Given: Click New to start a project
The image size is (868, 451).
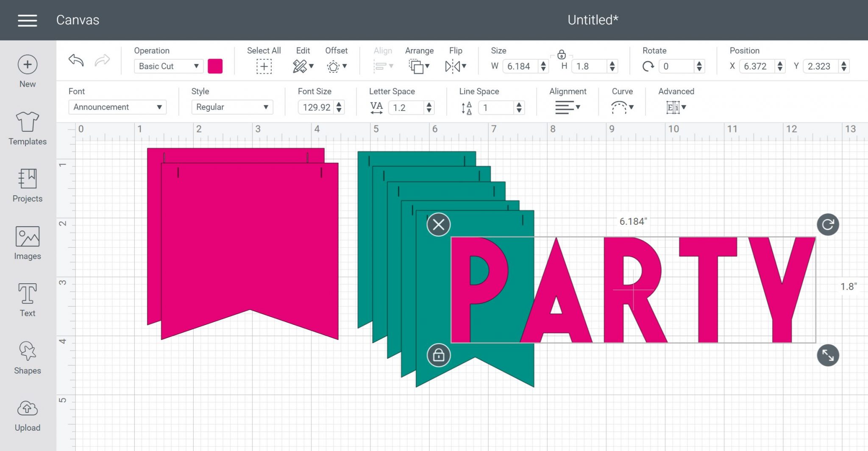Looking at the screenshot, I should pos(28,71).
